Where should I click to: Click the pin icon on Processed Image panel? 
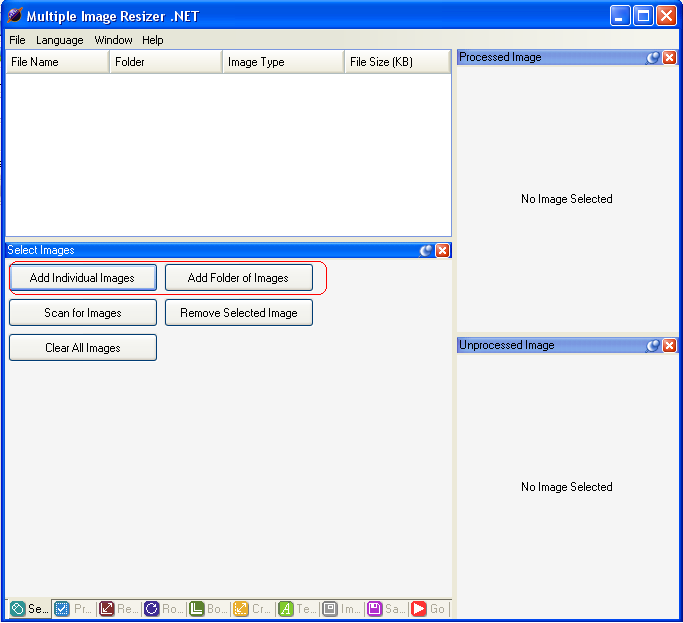pyautogui.click(x=653, y=58)
